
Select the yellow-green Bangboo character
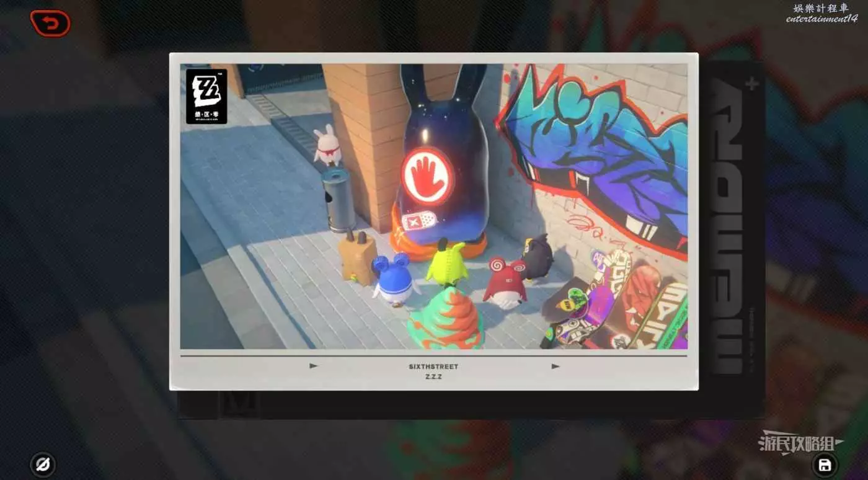tap(446, 264)
